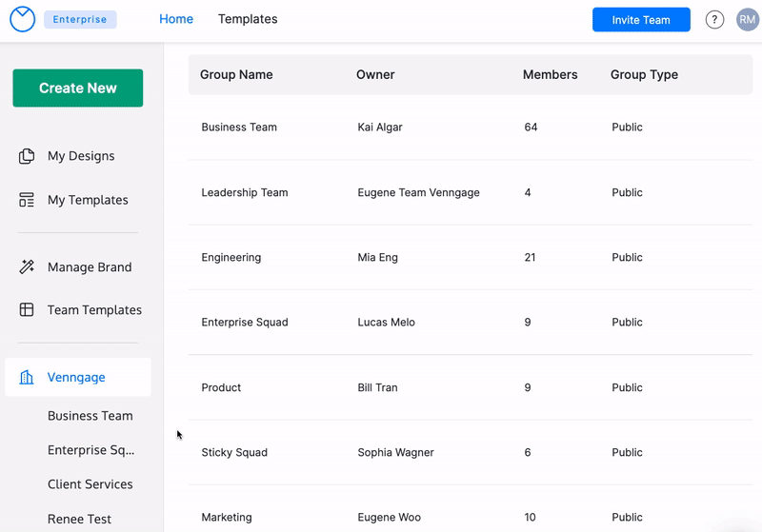
Task: Select Client Services in the sidebar
Action: click(x=90, y=484)
